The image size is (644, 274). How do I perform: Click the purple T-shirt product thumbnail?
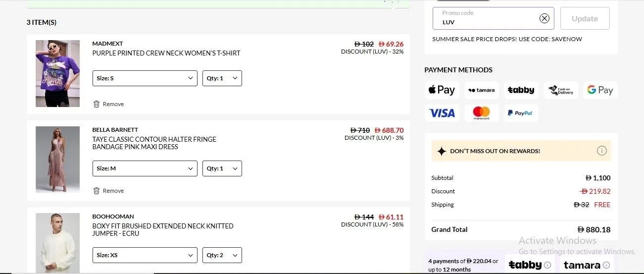point(57,73)
